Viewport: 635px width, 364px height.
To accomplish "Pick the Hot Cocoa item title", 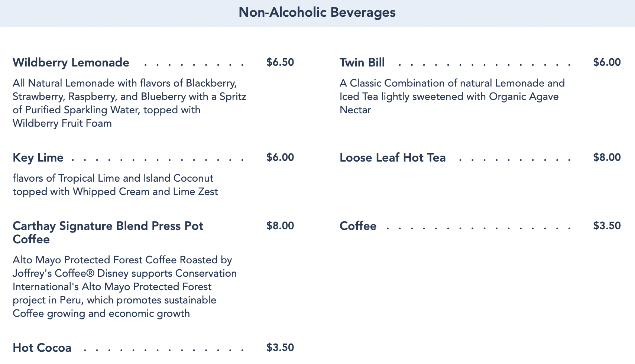I will [x=42, y=348].
